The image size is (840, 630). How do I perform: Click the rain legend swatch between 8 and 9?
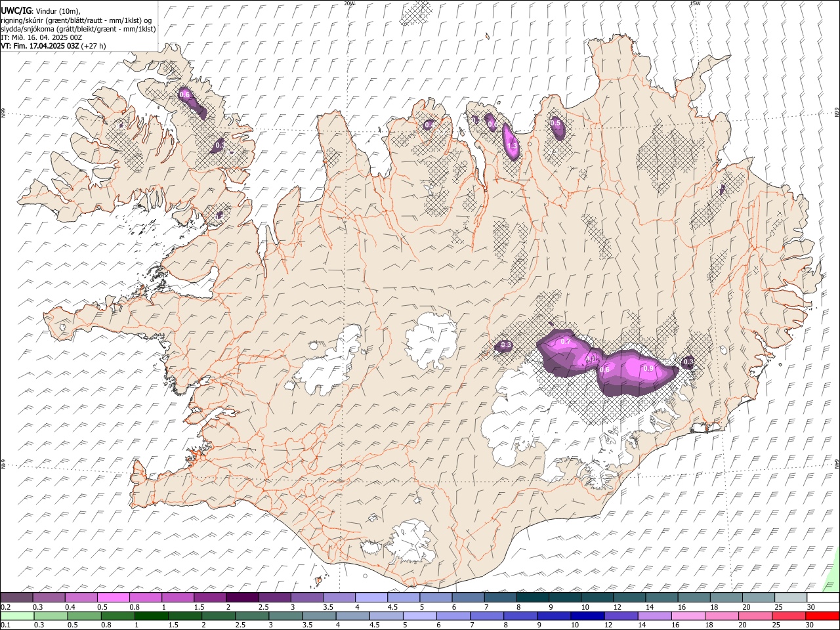[520, 616]
